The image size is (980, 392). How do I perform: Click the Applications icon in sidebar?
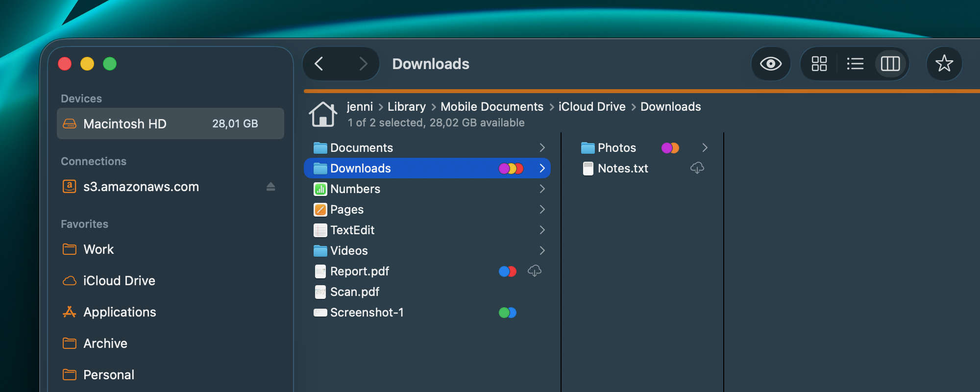click(x=70, y=312)
